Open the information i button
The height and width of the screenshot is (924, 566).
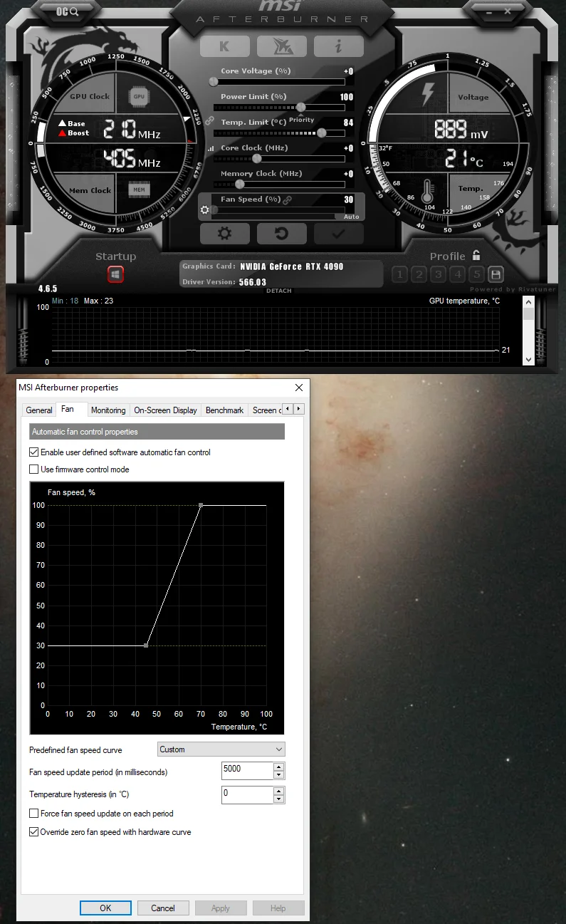pos(339,46)
